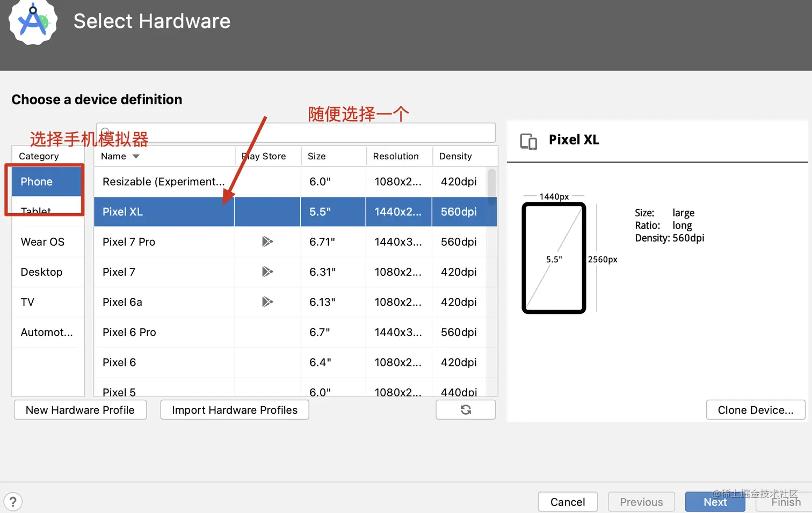The height and width of the screenshot is (513, 812).
Task: Click the Play Store icon for Pixel 7
Action: pos(267,272)
